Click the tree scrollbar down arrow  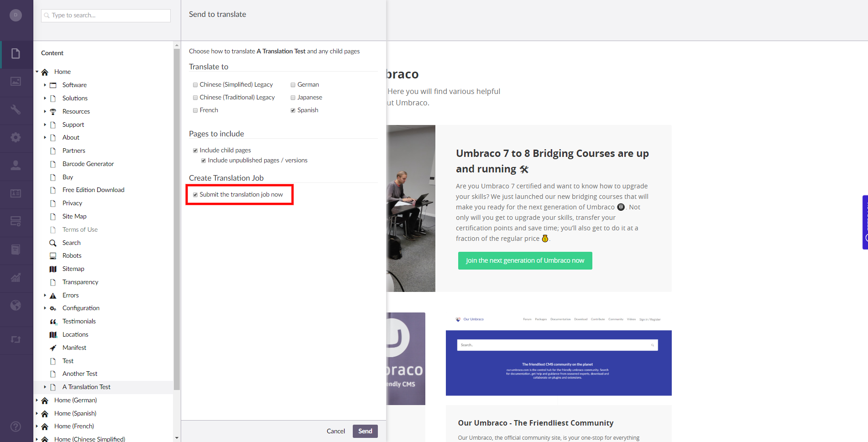coord(177,438)
